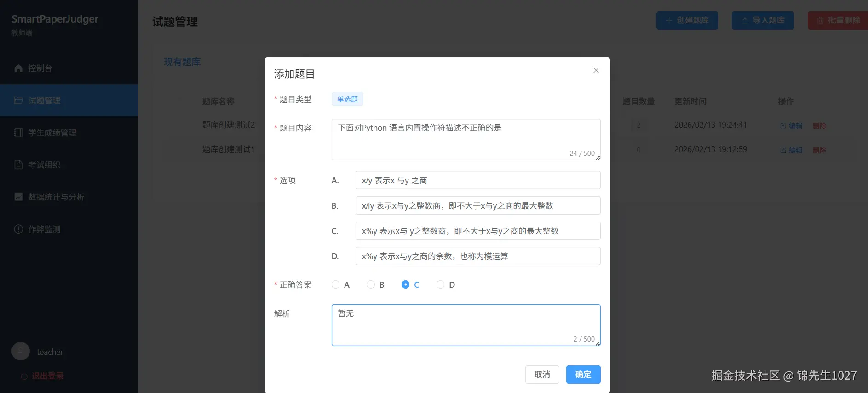Click 题库创建测试1 bank name

click(229, 149)
